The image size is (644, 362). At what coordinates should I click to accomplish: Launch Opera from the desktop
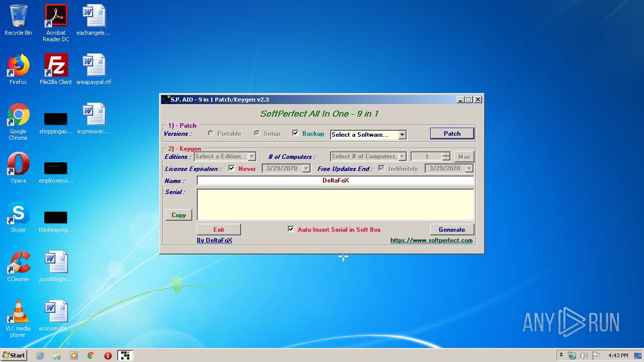18,168
